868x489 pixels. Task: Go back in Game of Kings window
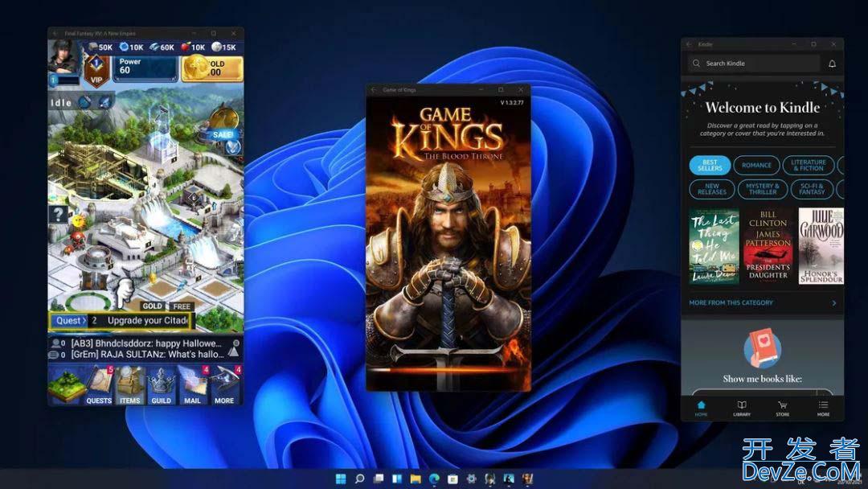[x=374, y=90]
